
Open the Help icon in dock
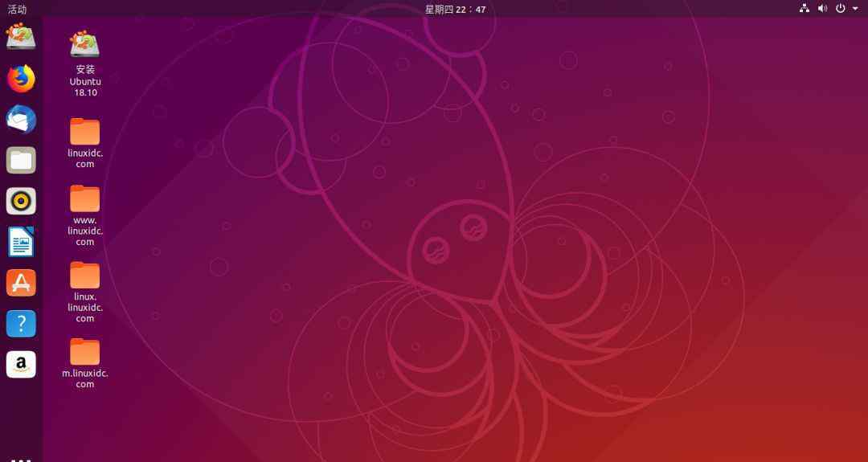coord(21,324)
